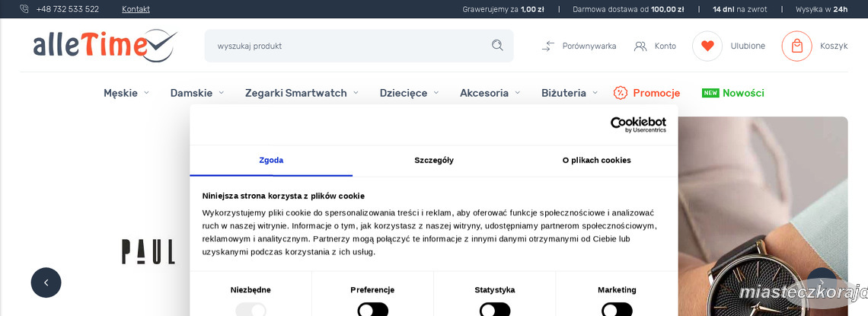
Task: Switch to the Szczegóły tab
Action: tap(434, 161)
